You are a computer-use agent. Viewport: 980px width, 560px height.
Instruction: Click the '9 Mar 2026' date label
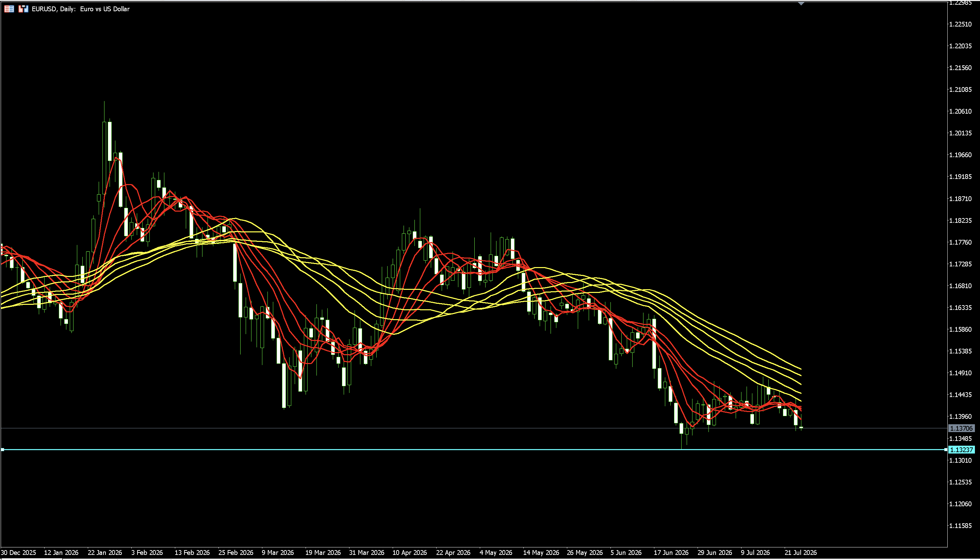[278, 553]
